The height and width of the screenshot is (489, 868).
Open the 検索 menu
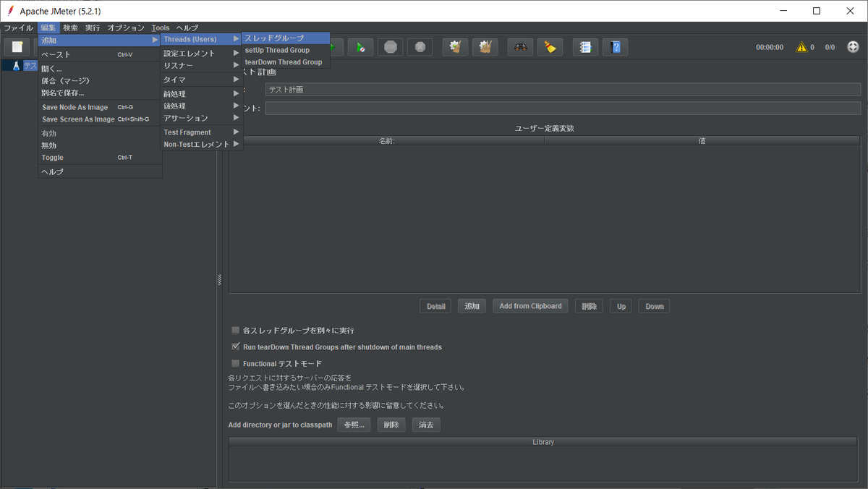[70, 27]
